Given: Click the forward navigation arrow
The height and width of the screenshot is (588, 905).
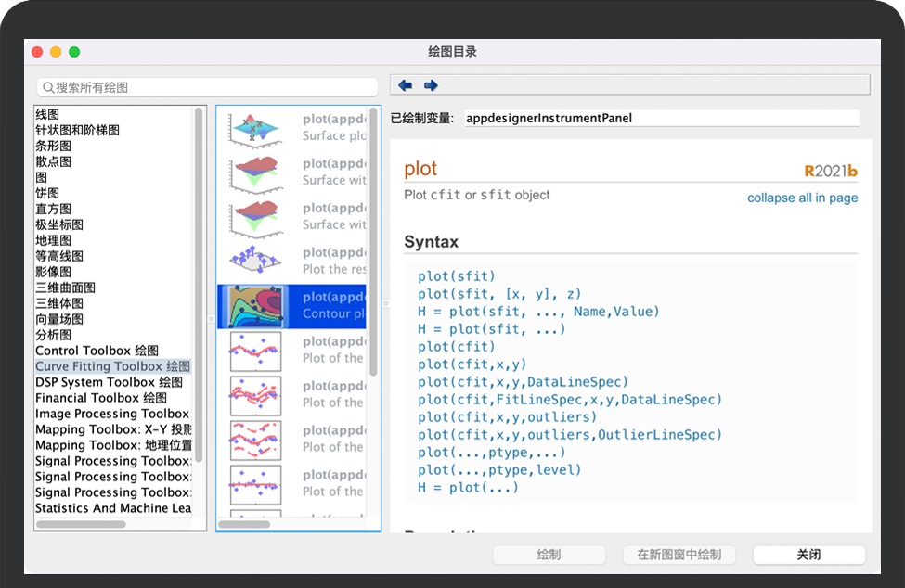Looking at the screenshot, I should [431, 85].
